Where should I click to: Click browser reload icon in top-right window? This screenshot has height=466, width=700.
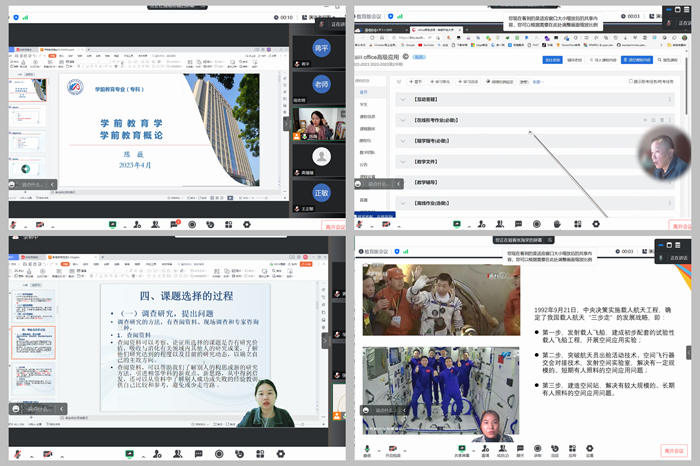pyautogui.click(x=372, y=38)
